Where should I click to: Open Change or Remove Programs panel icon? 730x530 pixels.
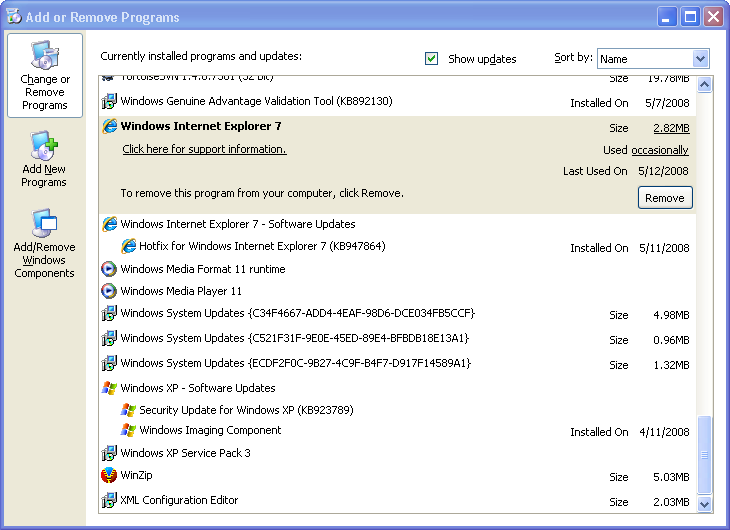pos(45,55)
